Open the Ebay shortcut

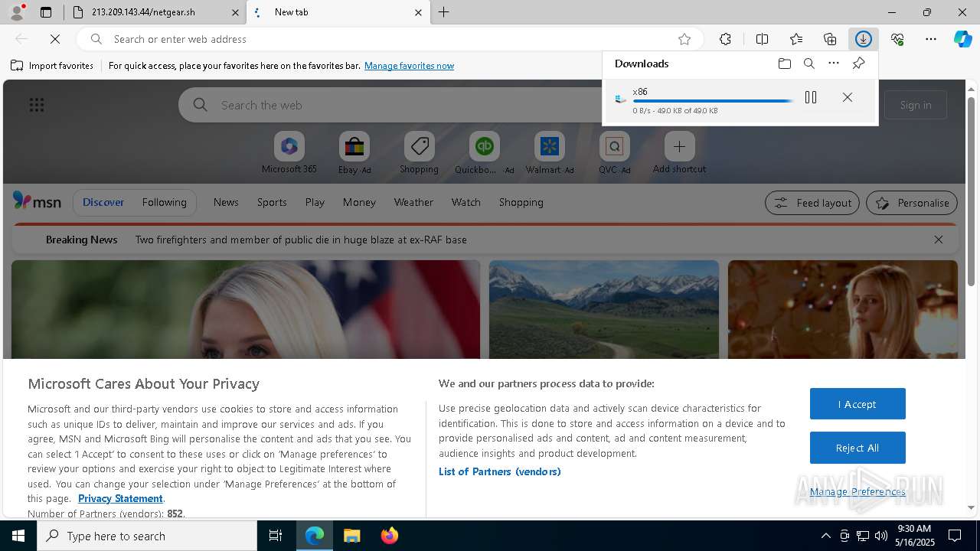(x=354, y=153)
